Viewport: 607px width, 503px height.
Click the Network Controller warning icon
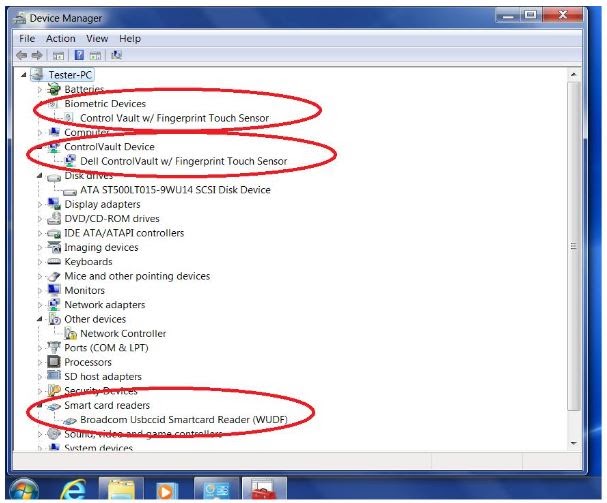tap(70, 333)
